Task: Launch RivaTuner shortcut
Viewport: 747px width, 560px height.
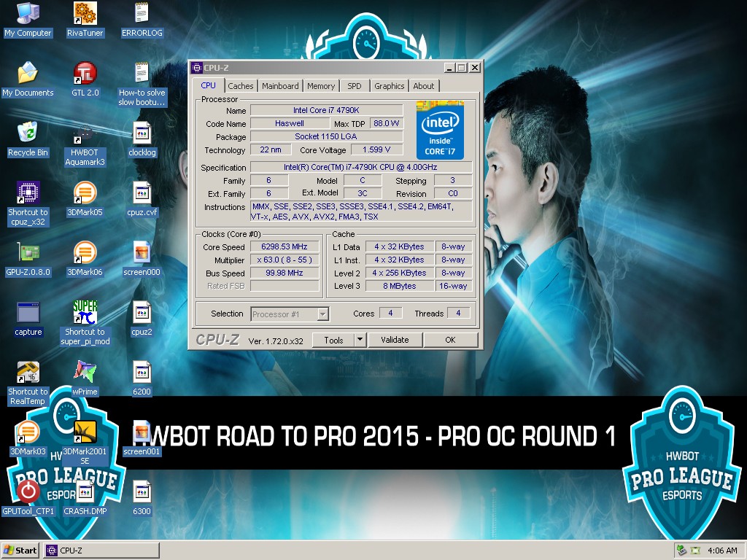Action: coord(85,20)
